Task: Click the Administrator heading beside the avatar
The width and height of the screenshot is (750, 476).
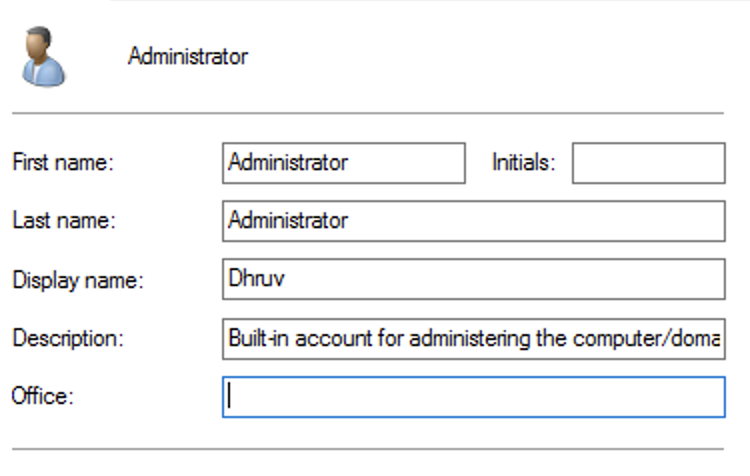Action: coord(187,56)
